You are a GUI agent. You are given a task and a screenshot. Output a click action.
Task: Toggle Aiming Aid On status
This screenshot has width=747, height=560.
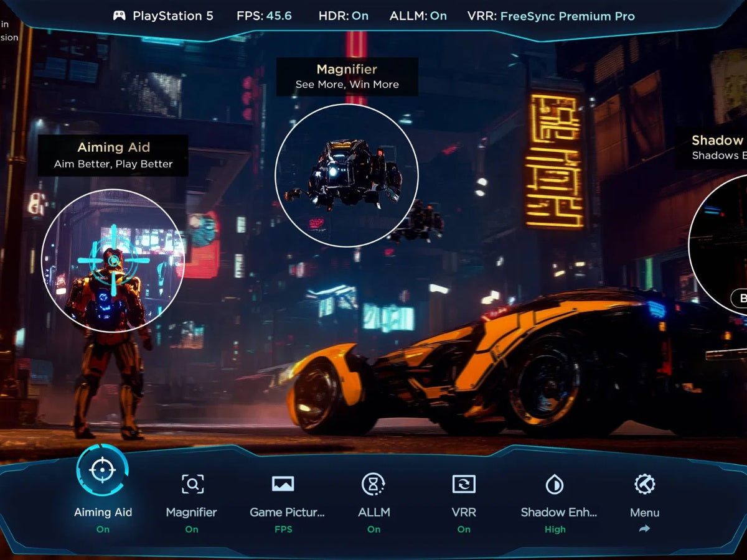103,529
